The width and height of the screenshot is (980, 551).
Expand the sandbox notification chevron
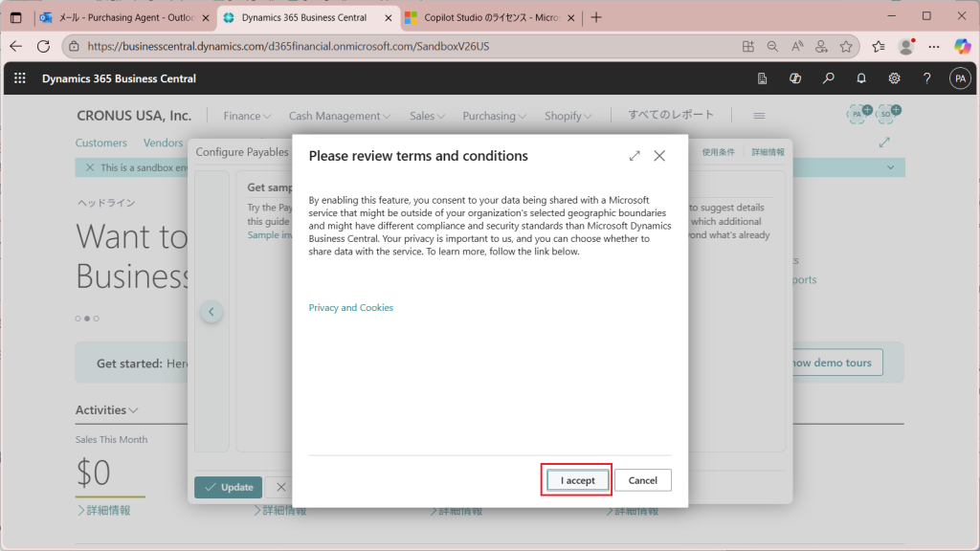click(x=891, y=167)
